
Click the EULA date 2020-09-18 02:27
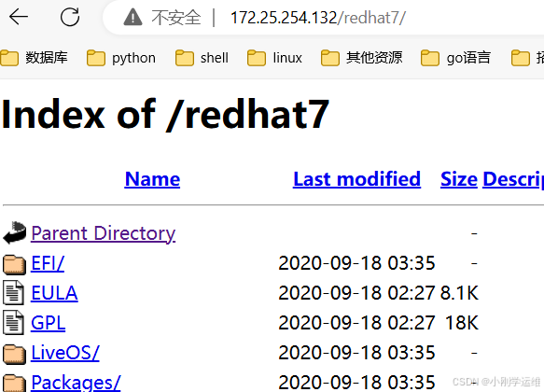[x=356, y=293]
